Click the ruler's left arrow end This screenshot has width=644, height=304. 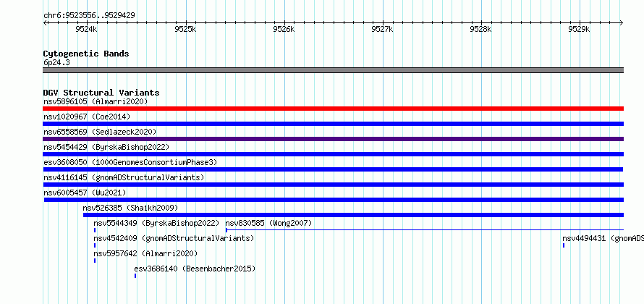click(45, 22)
